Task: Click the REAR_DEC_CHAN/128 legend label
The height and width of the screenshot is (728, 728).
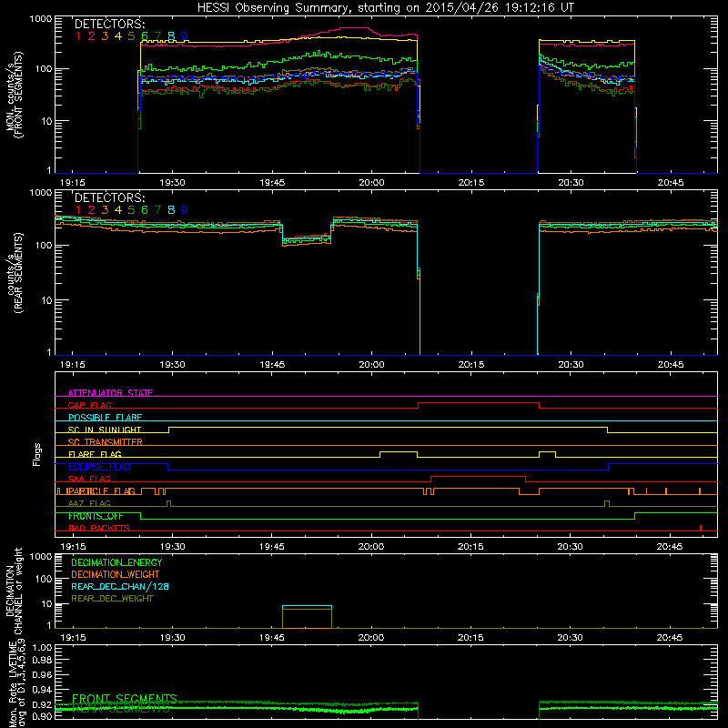Action: click(x=120, y=586)
